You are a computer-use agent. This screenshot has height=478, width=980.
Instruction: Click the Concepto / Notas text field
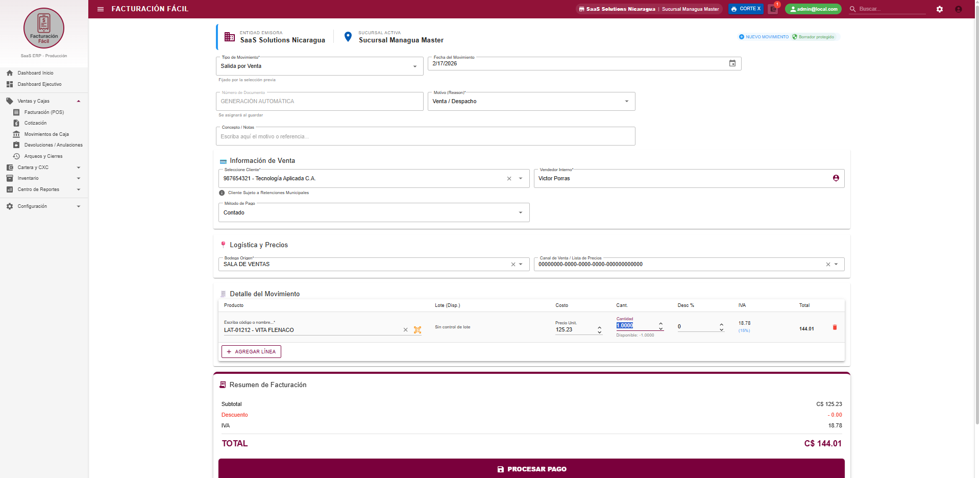click(x=425, y=137)
